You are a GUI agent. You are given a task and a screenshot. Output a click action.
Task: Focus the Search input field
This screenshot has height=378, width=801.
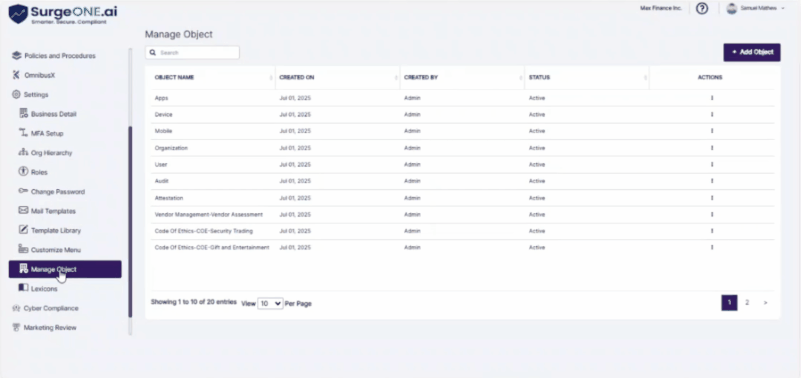tap(192, 53)
